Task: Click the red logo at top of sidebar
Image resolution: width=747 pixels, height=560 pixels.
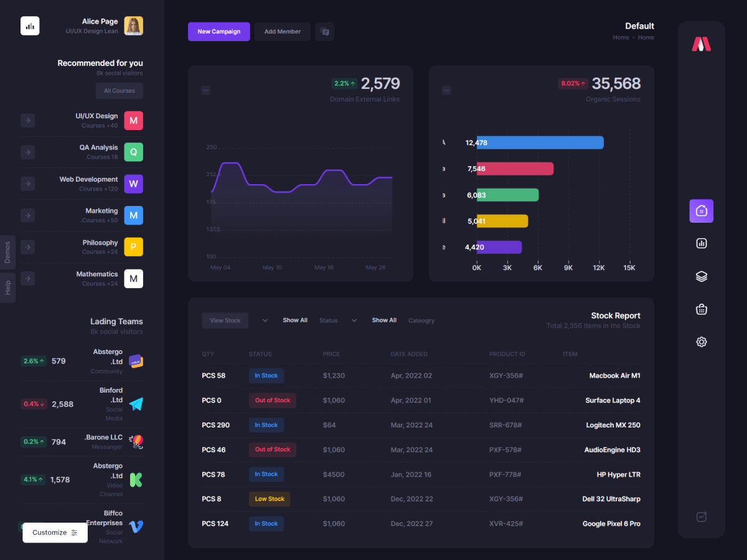Action: (701, 44)
